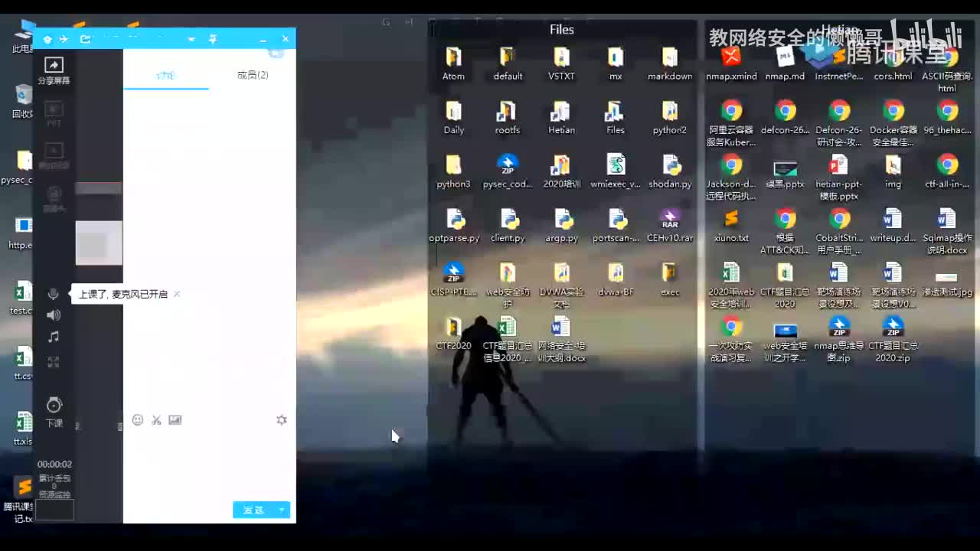Open CEHv10.rar archive
This screenshot has height=551, width=980.
(670, 227)
